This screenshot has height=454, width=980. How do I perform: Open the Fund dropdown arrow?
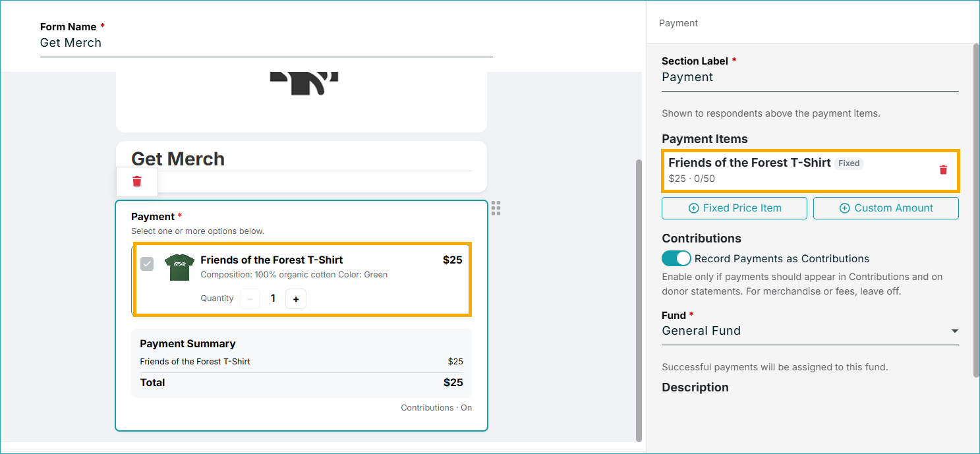coord(954,331)
